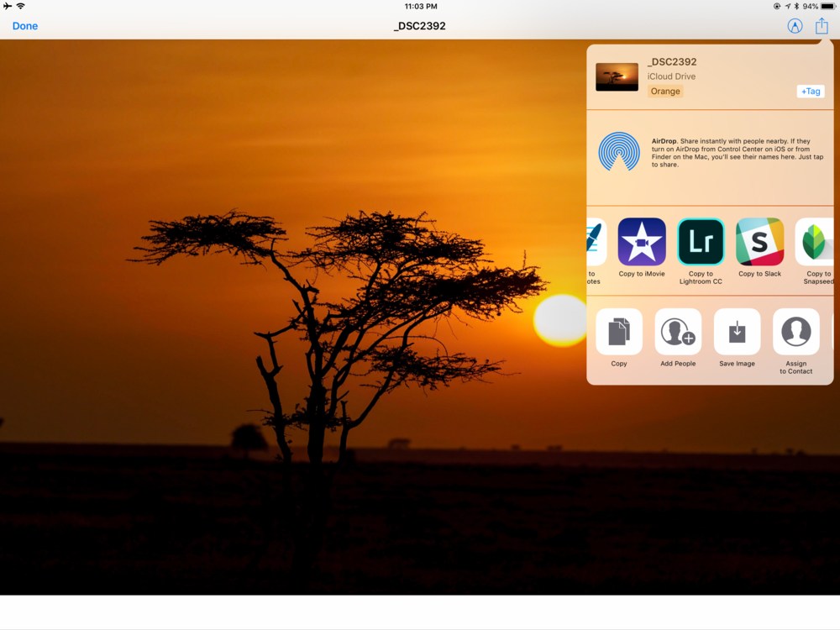
Task: Tap the partially visible Notes app icon
Action: [596, 242]
